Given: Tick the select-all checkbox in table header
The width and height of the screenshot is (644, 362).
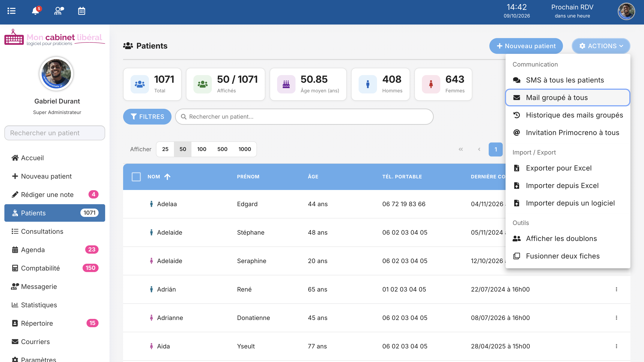Looking at the screenshot, I should (x=136, y=177).
